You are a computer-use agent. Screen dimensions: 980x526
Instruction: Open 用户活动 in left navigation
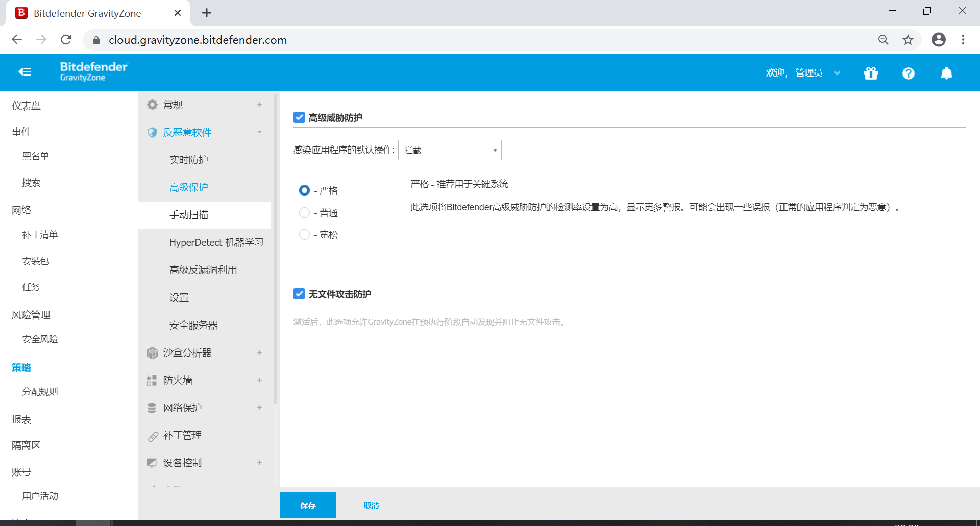coord(40,496)
